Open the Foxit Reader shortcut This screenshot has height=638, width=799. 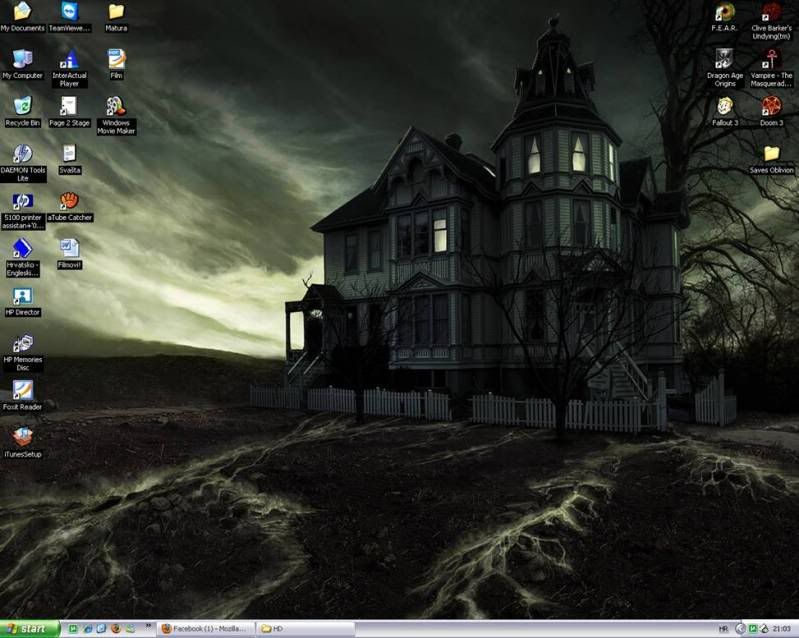22,391
